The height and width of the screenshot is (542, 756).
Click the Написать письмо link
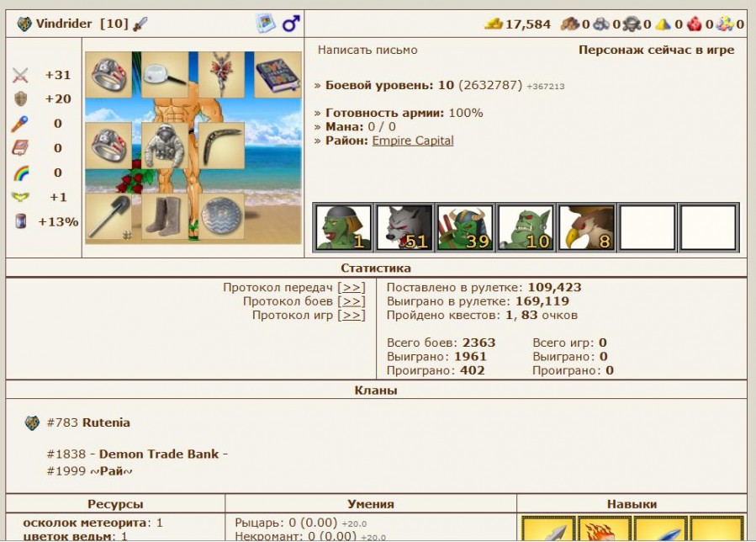coord(367,50)
